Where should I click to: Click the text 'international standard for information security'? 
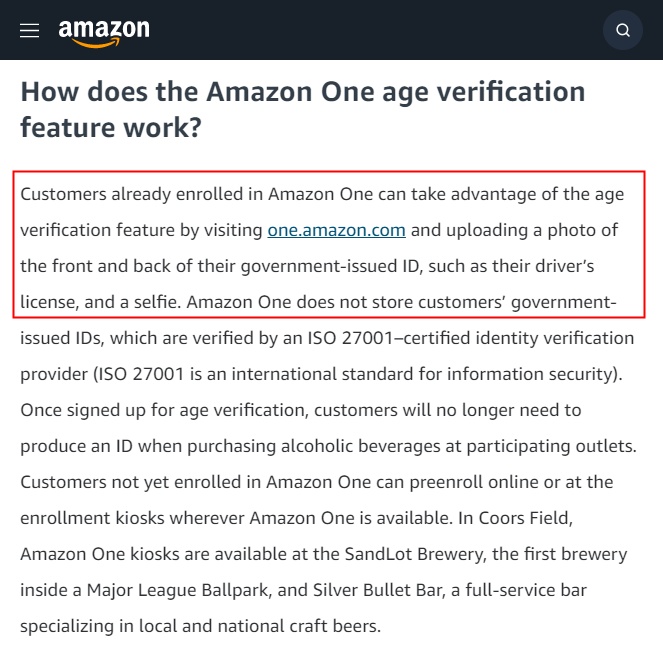point(423,374)
